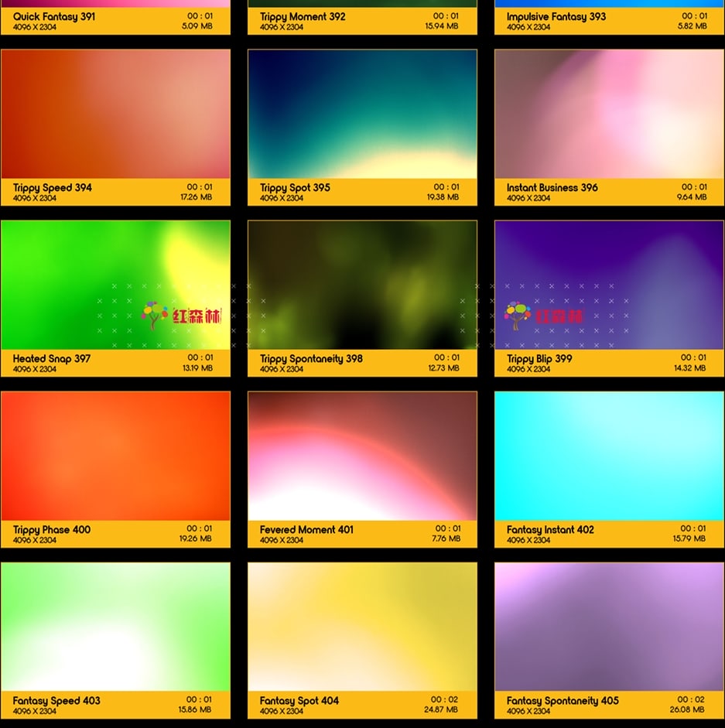Click the 'Fantasy Instant 402' label
Image resolution: width=725 pixels, height=728 pixels.
point(550,529)
